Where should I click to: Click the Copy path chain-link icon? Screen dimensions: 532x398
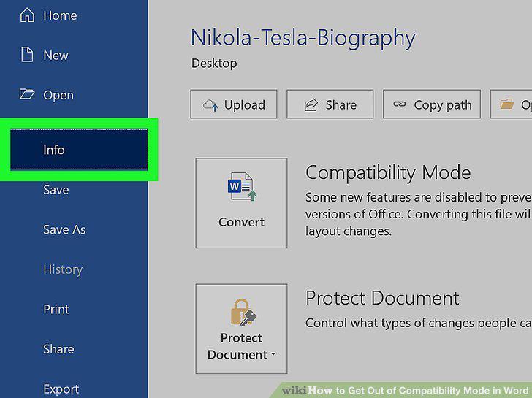(x=399, y=104)
